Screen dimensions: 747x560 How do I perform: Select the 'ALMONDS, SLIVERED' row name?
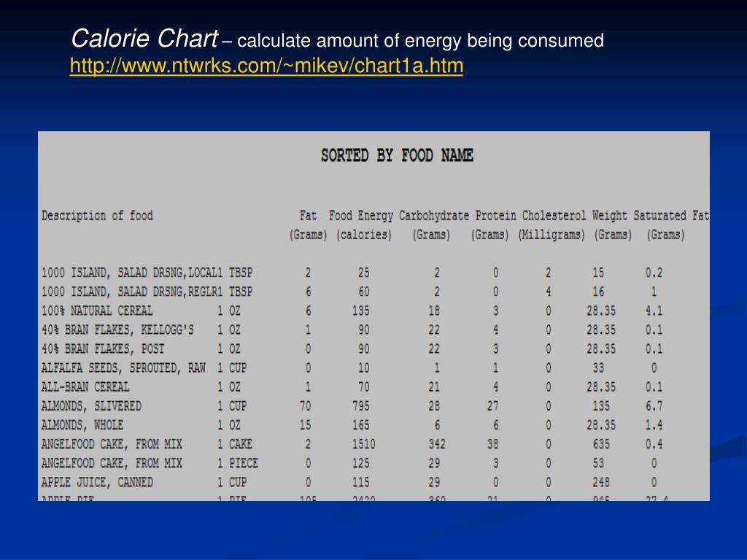[91, 406]
